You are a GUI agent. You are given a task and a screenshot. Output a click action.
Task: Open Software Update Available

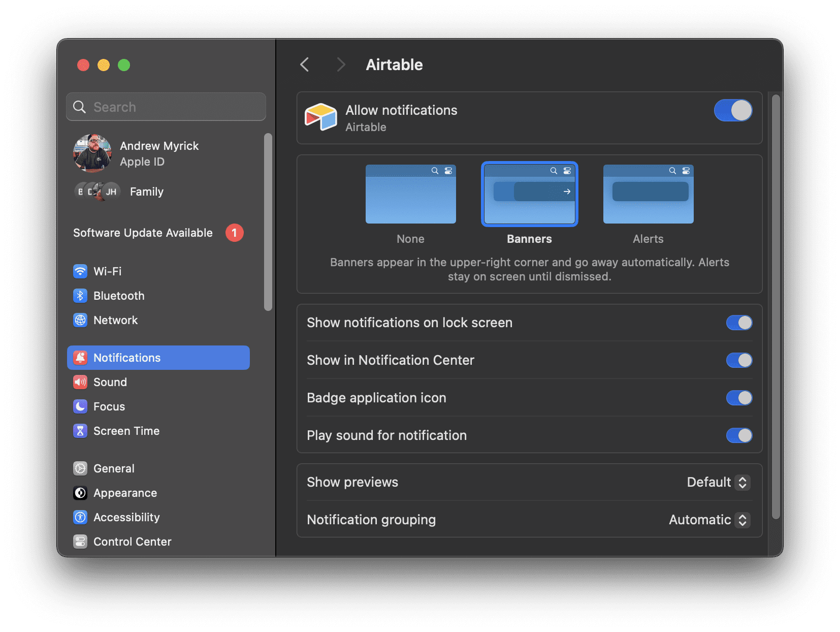[x=158, y=233]
